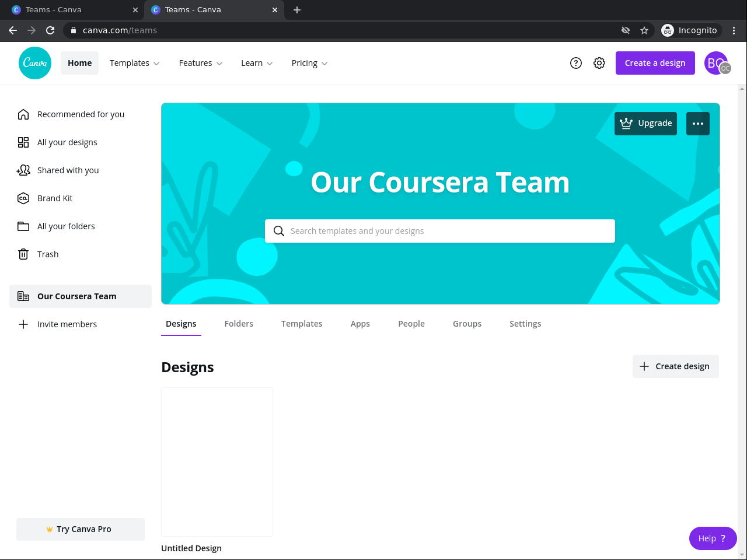Image resolution: width=747 pixels, height=560 pixels.
Task: Click the search magnifier icon
Action: [x=279, y=231]
